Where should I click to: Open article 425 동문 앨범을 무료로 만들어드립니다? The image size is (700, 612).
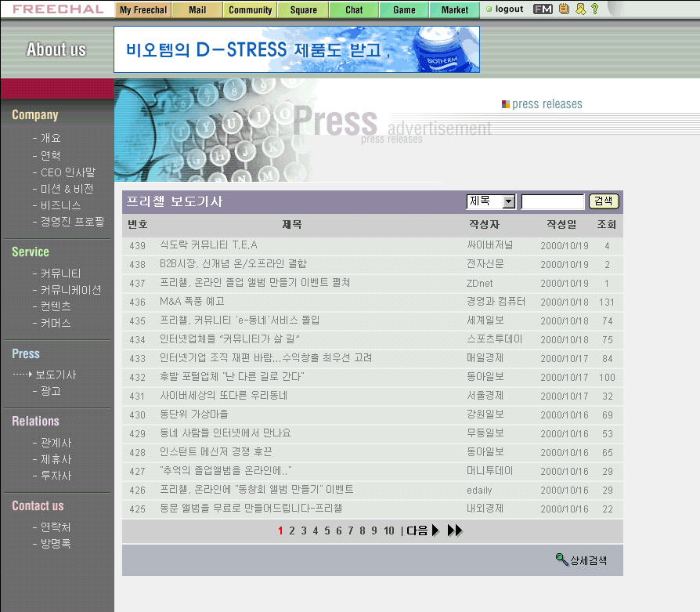point(251,508)
